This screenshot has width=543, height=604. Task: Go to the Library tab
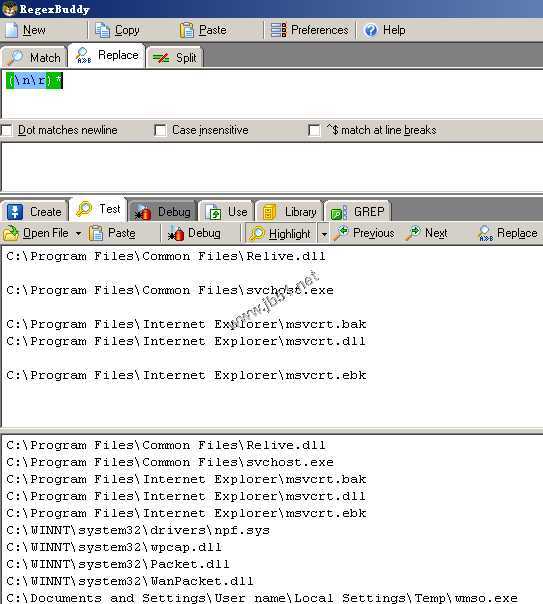click(x=288, y=212)
